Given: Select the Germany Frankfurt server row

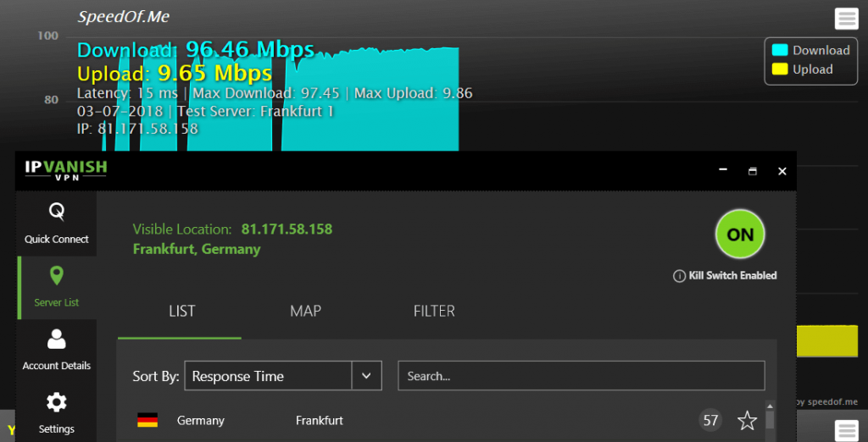Looking at the screenshot, I should click(440, 421).
